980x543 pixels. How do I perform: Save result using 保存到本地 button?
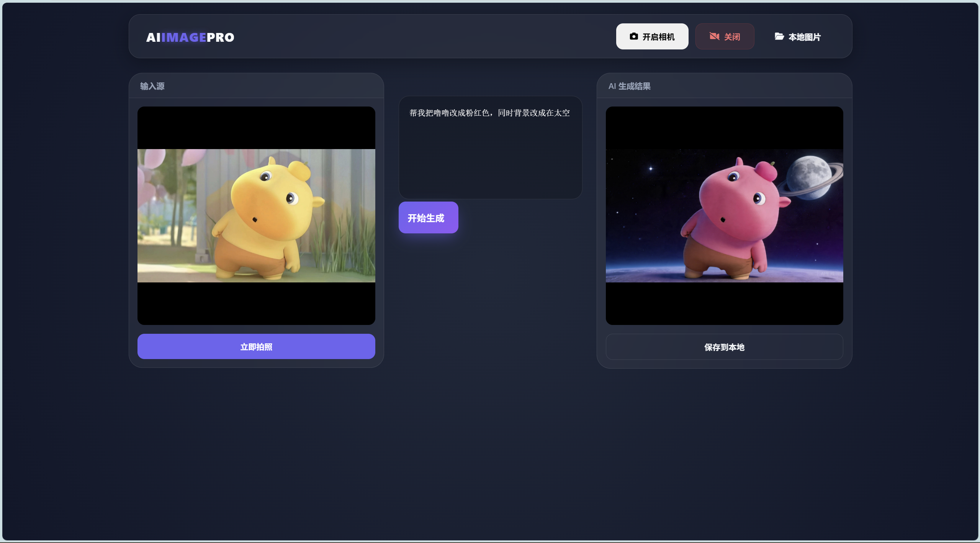pyautogui.click(x=724, y=347)
